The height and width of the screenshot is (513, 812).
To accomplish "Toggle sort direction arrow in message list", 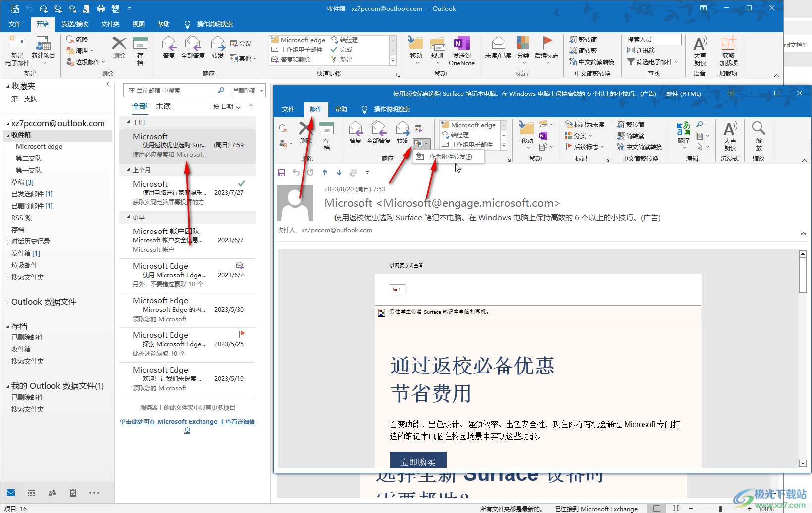I will [x=251, y=107].
